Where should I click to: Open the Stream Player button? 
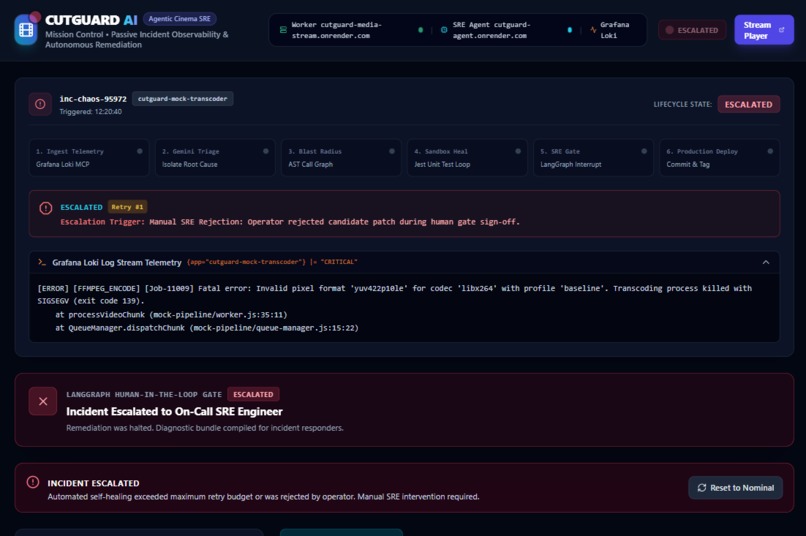pyautogui.click(x=763, y=30)
